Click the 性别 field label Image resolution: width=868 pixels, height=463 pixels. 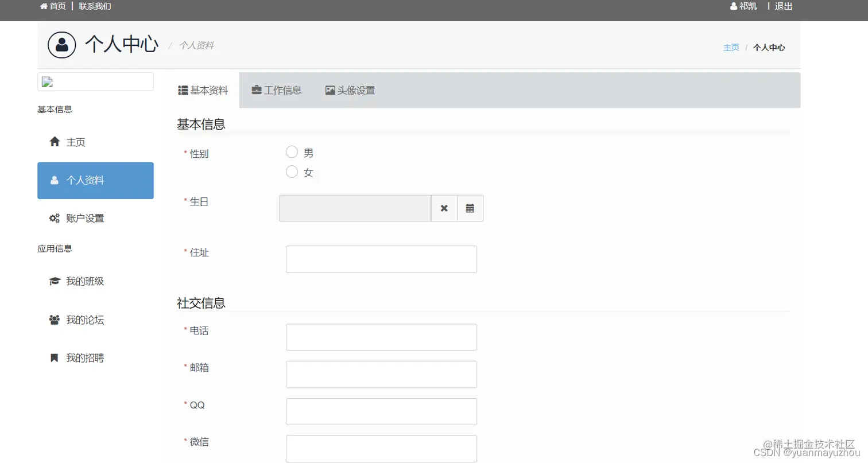point(199,154)
